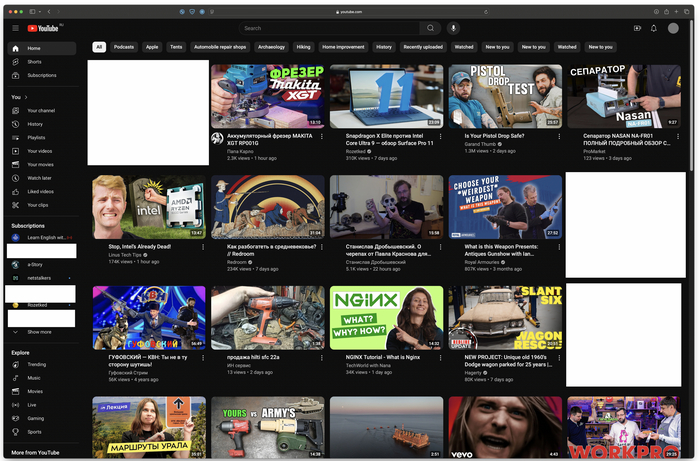Open Rozetked channel in Subscriptions
700x461 pixels.
(x=37, y=305)
